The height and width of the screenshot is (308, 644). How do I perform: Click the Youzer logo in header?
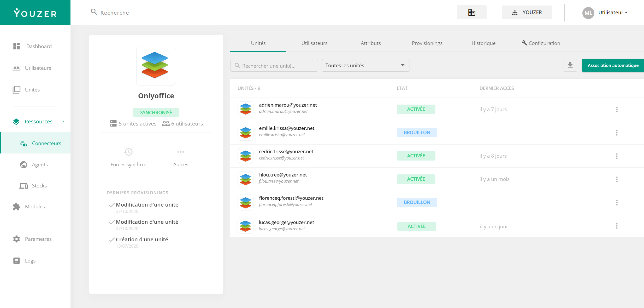[35, 13]
